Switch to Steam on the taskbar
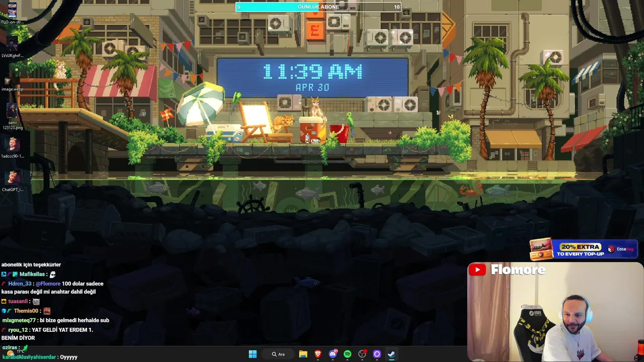 [391, 354]
